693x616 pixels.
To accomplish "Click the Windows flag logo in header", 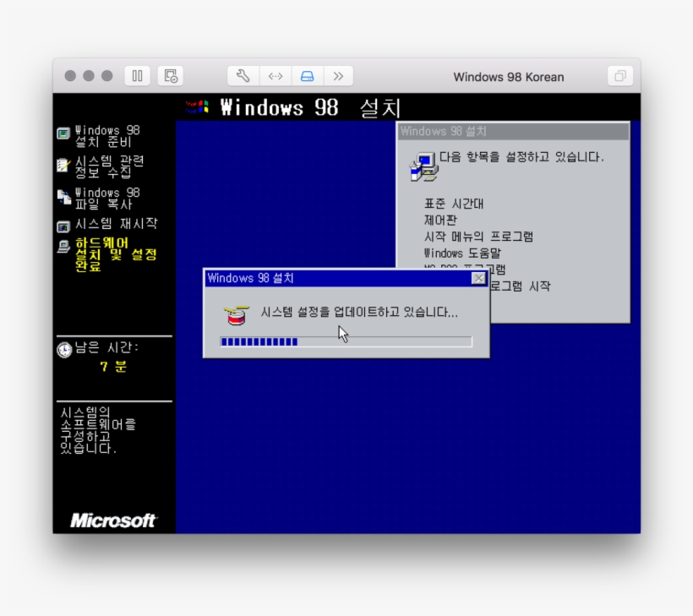I will click(197, 107).
